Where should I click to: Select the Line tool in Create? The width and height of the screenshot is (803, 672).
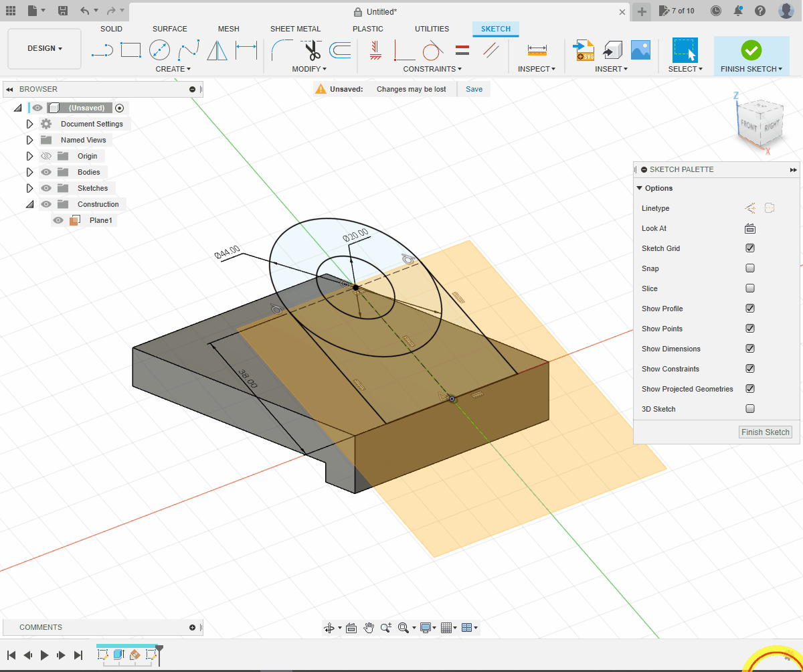[x=102, y=50]
